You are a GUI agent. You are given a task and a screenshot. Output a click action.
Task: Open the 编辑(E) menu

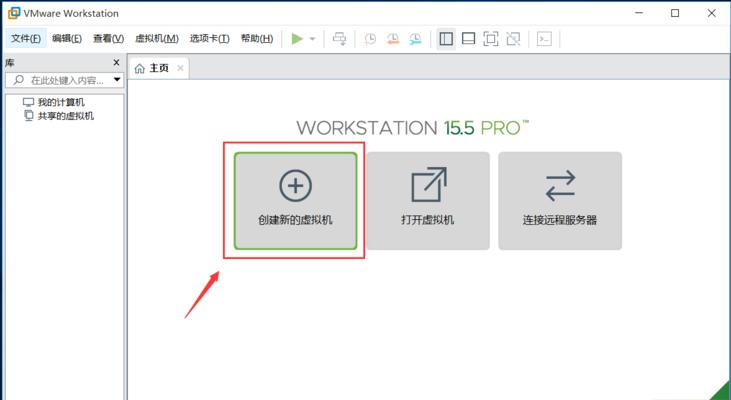67,39
